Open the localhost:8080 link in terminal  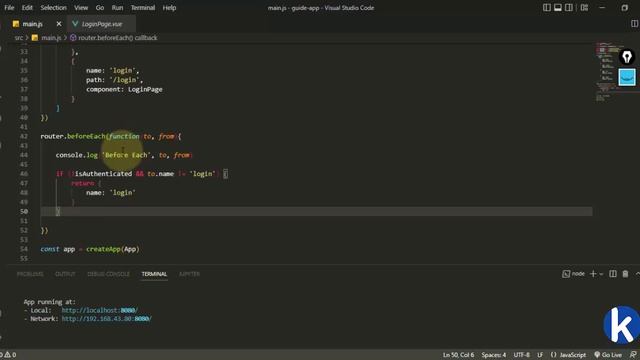100,310
